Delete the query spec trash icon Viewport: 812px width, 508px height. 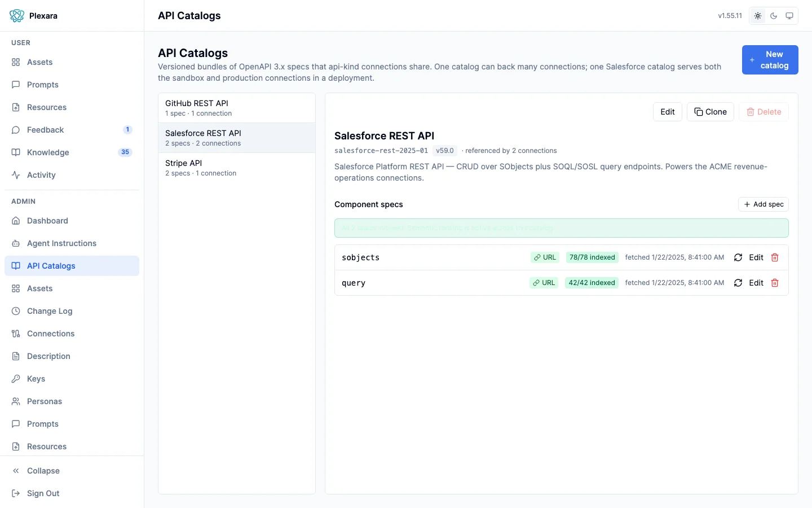[775, 283]
